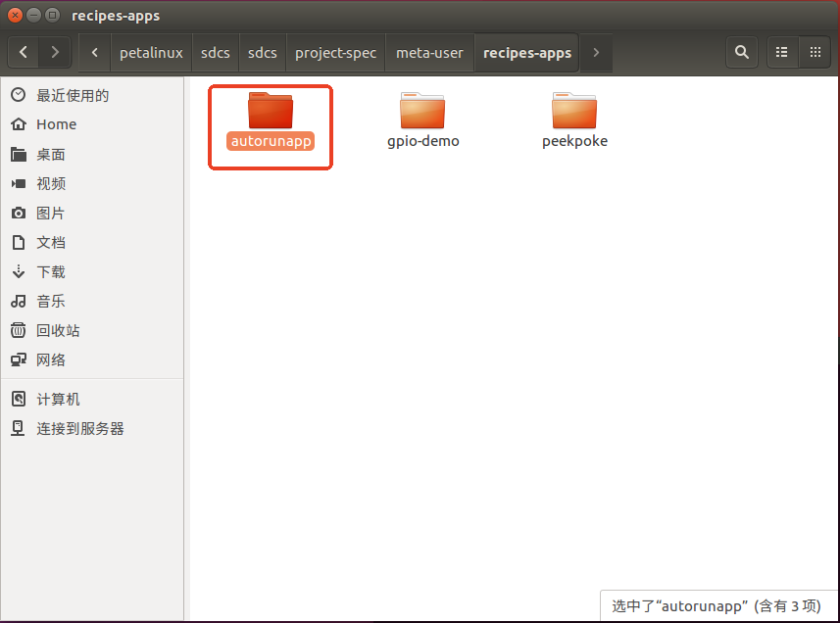Open 文档 in the sidebar
This screenshot has width=840, height=623.
[92, 243]
